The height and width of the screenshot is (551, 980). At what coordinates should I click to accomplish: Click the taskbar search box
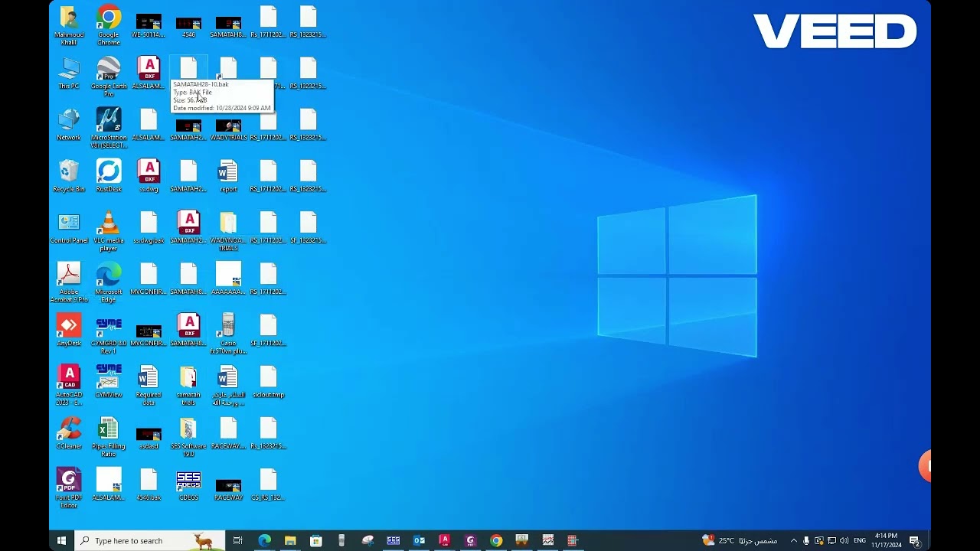pyautogui.click(x=150, y=541)
